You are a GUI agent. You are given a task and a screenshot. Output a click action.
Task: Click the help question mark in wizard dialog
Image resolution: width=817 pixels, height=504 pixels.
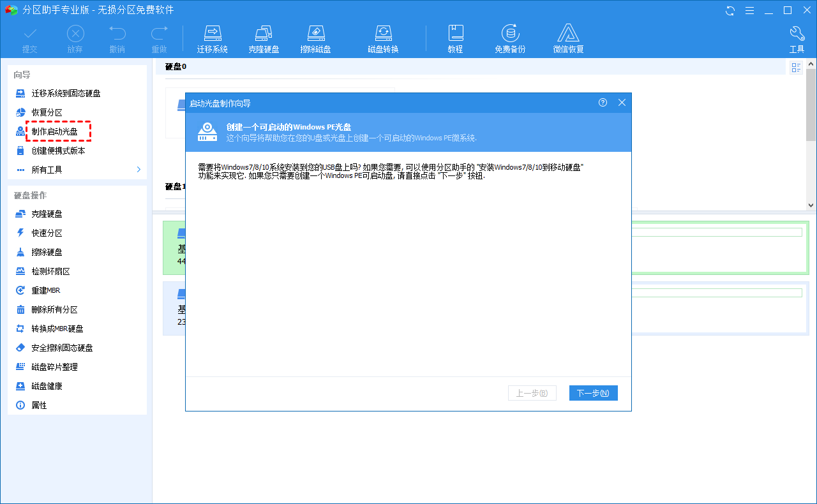tap(603, 103)
